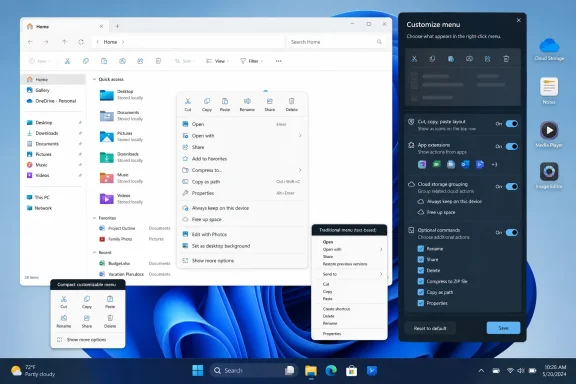Turn off Cut, copy, paste layout toggle
Viewport: 576px width, 384px height.
point(512,123)
